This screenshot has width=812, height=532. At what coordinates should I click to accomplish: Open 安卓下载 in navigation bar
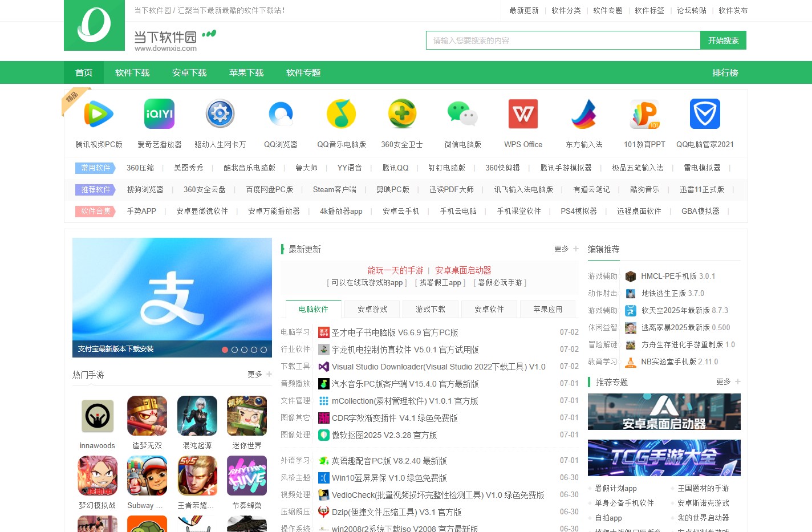[189, 72]
